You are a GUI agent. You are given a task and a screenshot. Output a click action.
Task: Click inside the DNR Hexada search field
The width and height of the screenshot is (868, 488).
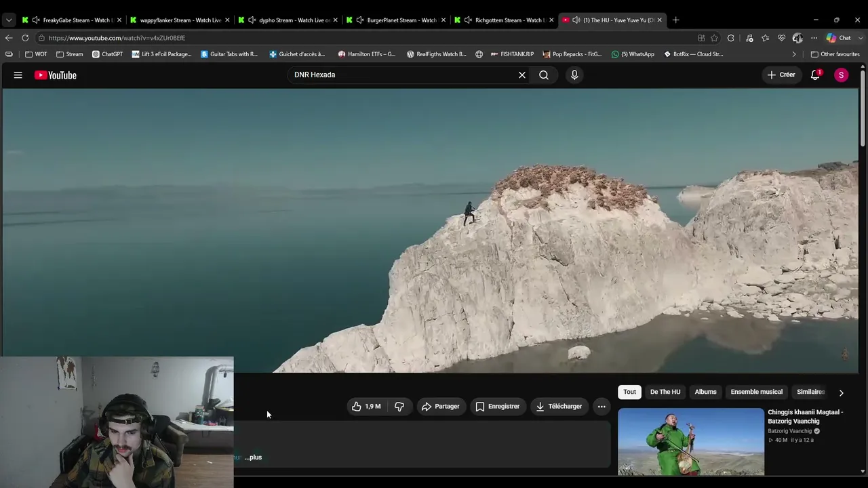404,75
